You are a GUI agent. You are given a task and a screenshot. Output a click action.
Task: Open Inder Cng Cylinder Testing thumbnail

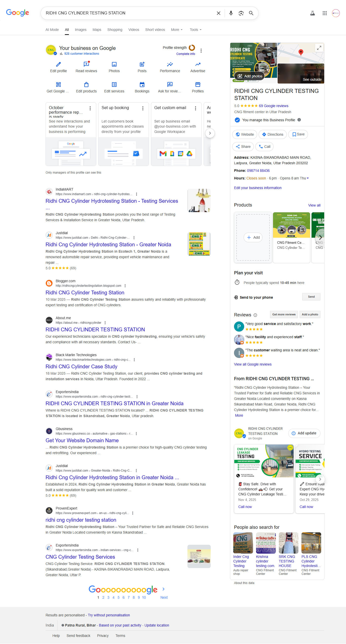tap(243, 543)
